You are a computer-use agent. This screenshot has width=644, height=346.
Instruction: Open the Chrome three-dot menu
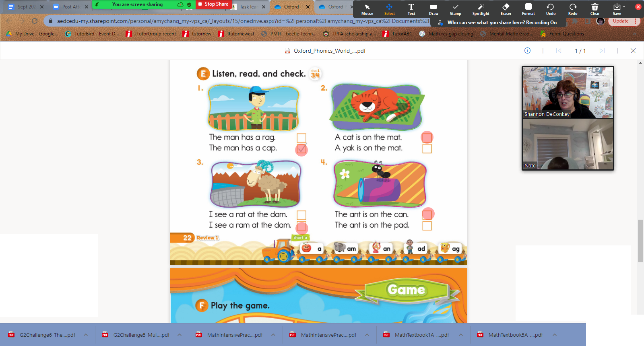(636, 21)
